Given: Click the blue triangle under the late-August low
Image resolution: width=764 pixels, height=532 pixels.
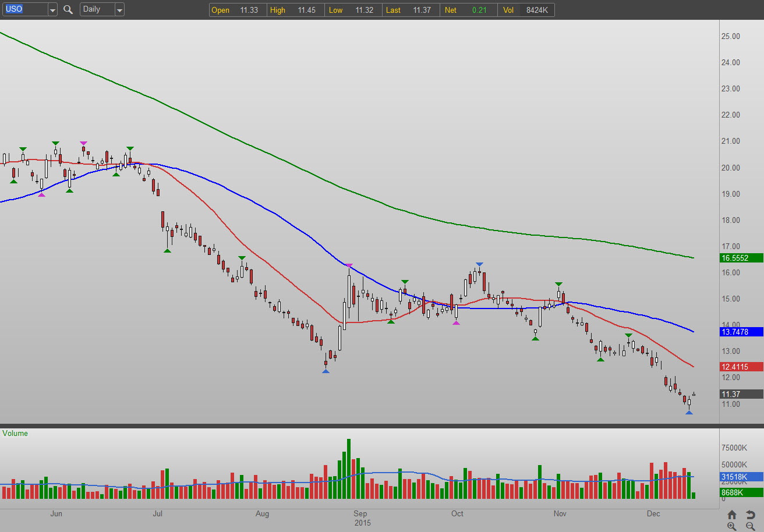Looking at the screenshot, I should [326, 371].
